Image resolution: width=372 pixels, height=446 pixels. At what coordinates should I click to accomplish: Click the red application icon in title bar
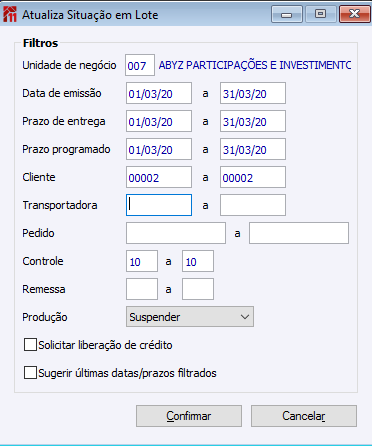point(10,14)
